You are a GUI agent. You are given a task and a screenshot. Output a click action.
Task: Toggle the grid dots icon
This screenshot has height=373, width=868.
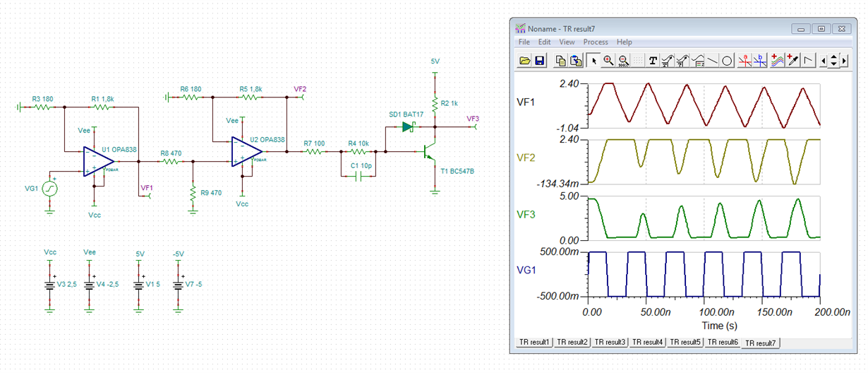tap(638, 61)
